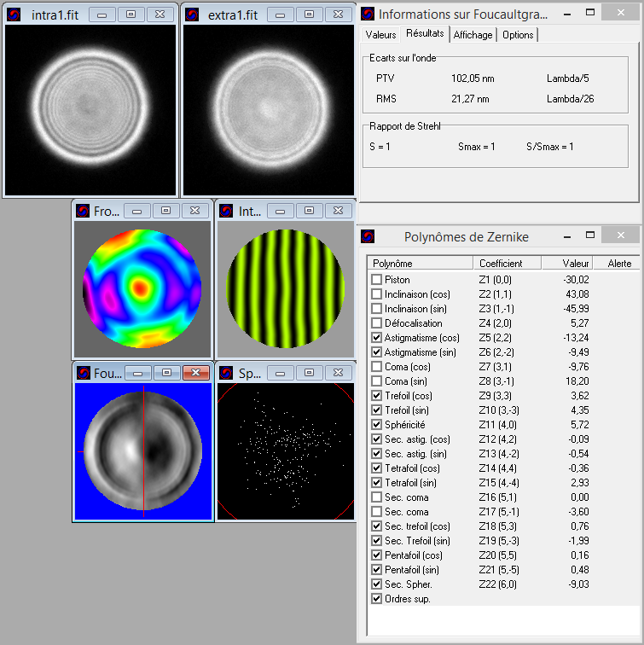
Task: Uncheck Trefoil (cos)
Action: pyautogui.click(x=376, y=396)
